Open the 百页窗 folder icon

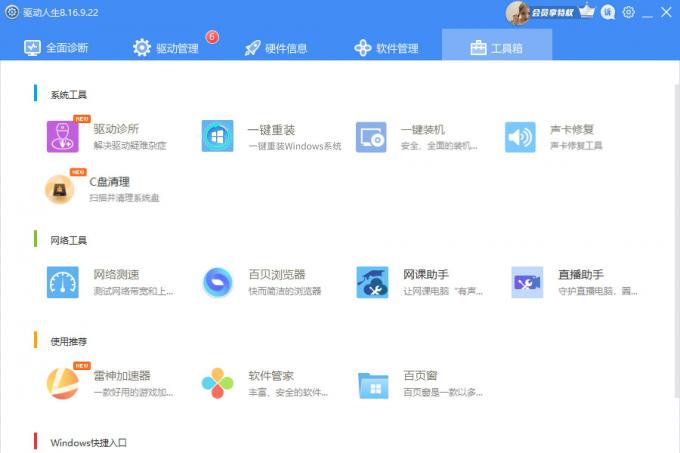tap(373, 385)
